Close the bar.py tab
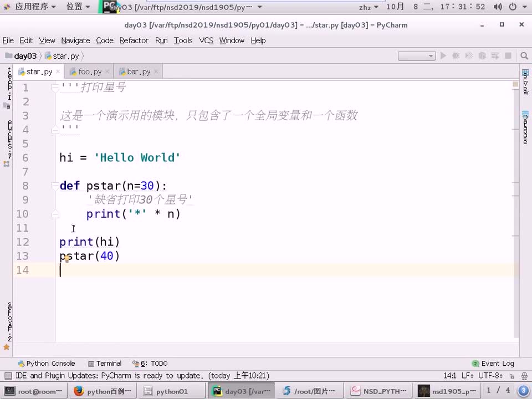This screenshot has height=399, width=532. click(156, 71)
